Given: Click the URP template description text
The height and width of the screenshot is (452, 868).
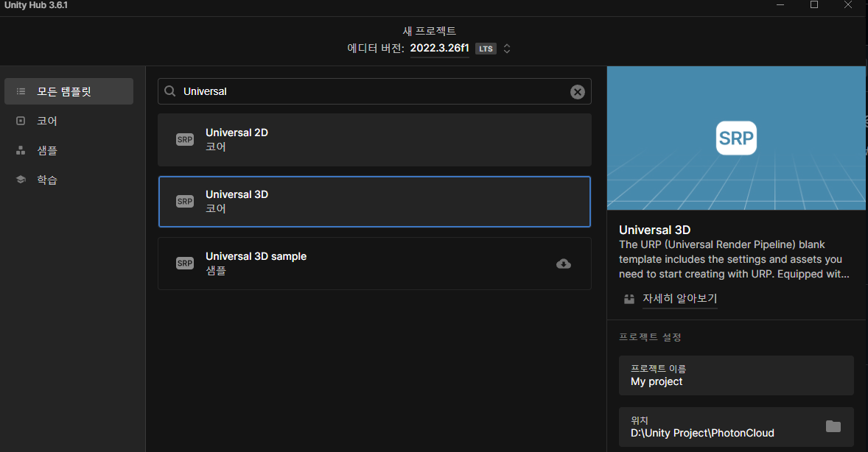Looking at the screenshot, I should [734, 259].
